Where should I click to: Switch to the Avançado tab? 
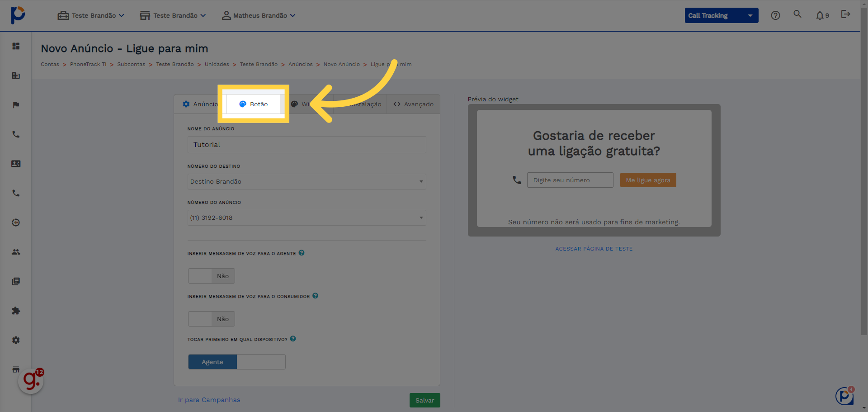point(413,104)
